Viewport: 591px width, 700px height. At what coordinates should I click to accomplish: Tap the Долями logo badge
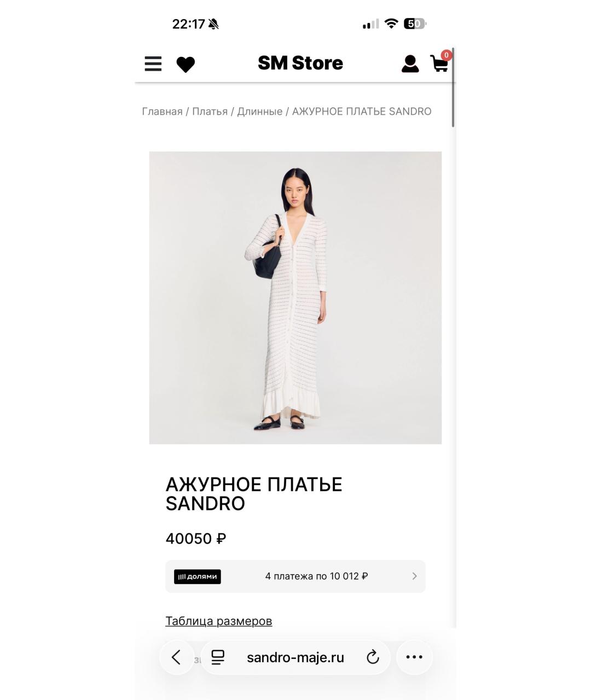[x=198, y=576]
